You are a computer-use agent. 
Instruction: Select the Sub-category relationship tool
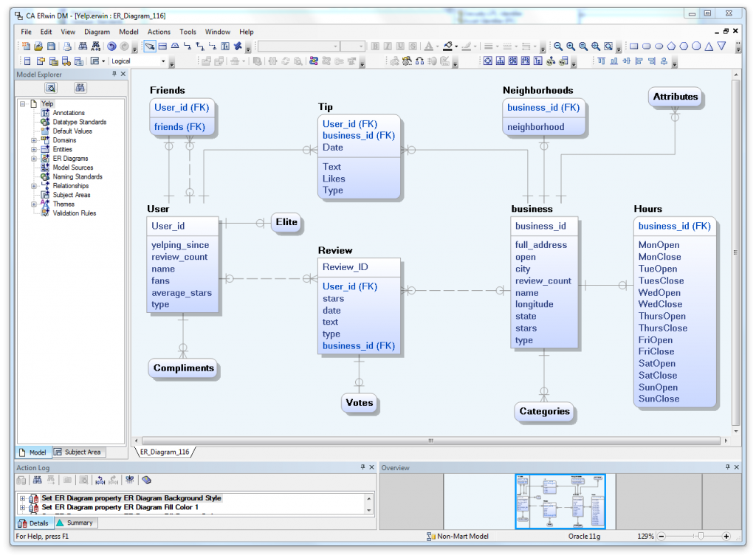[175, 46]
